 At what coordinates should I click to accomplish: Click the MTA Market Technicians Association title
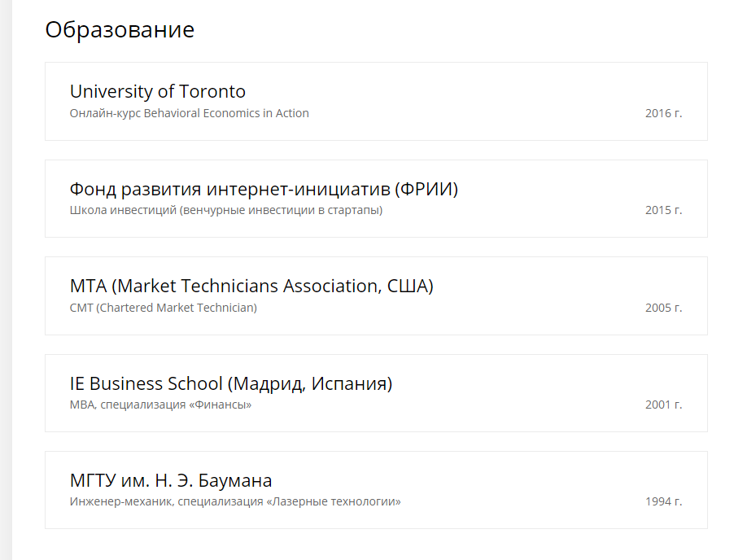tap(251, 286)
